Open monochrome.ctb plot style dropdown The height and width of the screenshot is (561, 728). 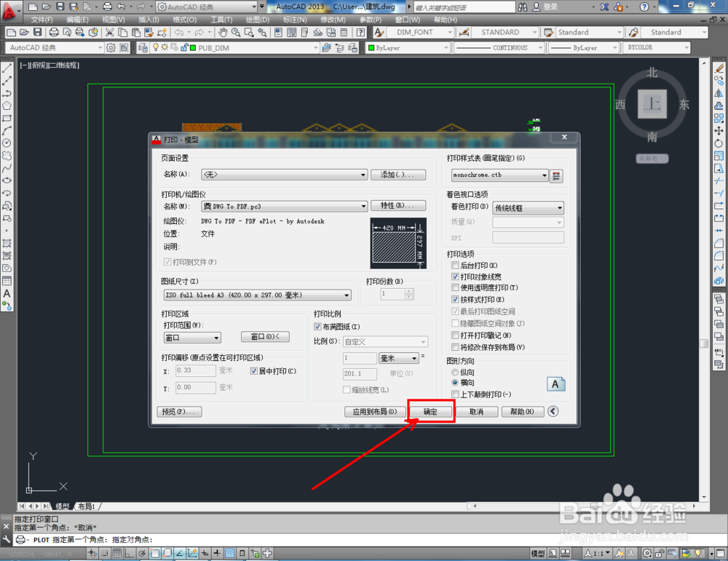pyautogui.click(x=500, y=175)
